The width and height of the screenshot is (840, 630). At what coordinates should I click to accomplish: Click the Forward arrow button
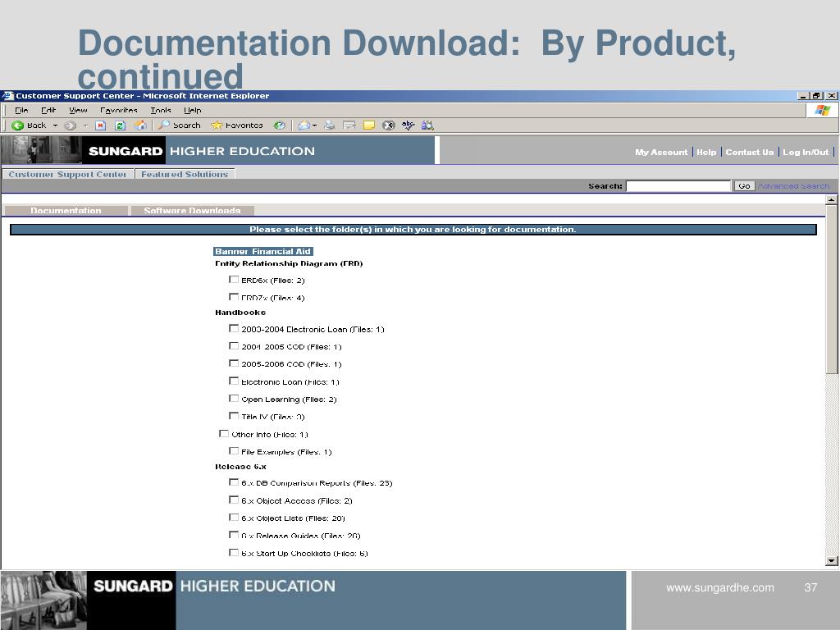71,126
